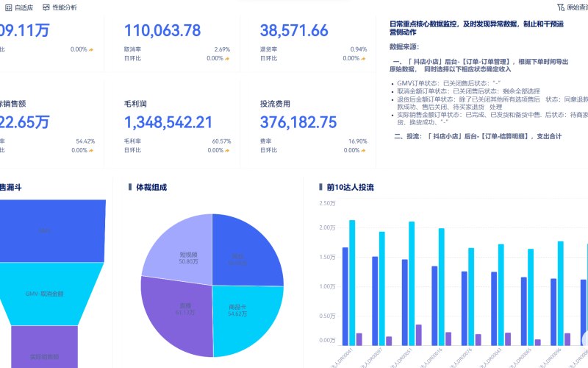Click the trend arrow in the 投流费用 card
This screenshot has width=588, height=368.
363,150
